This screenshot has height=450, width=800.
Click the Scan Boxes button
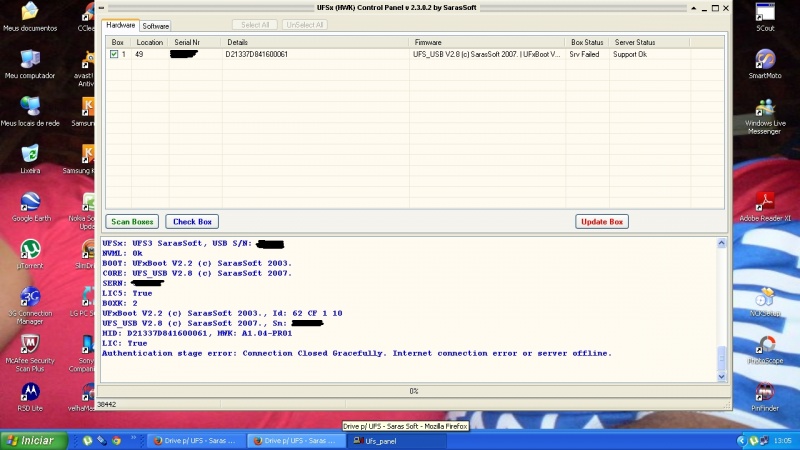(132, 221)
